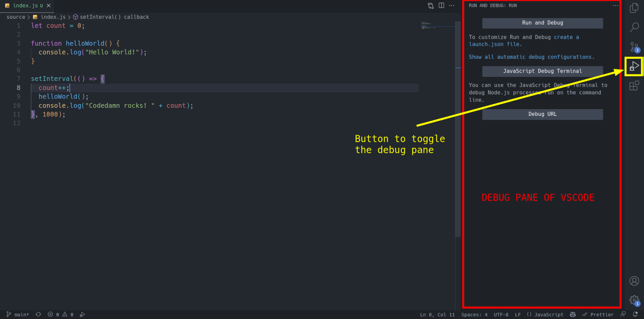Screen dimensions: 644x319
Task: Open the Manage gear icon
Action: [x=634, y=300]
